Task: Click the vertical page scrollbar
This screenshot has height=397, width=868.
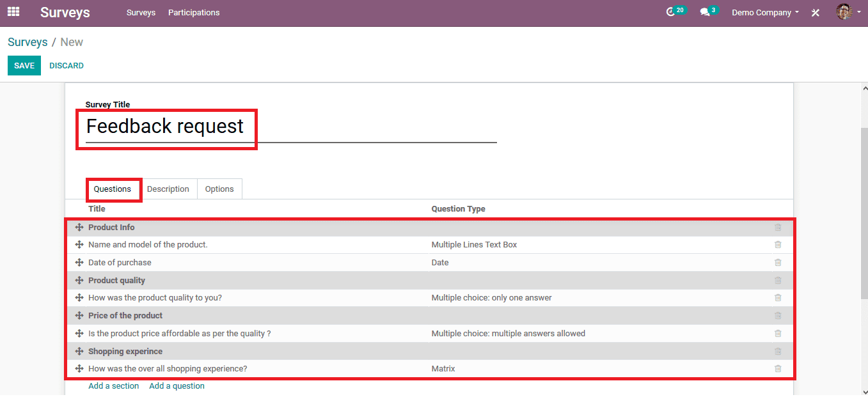Action: point(863,212)
